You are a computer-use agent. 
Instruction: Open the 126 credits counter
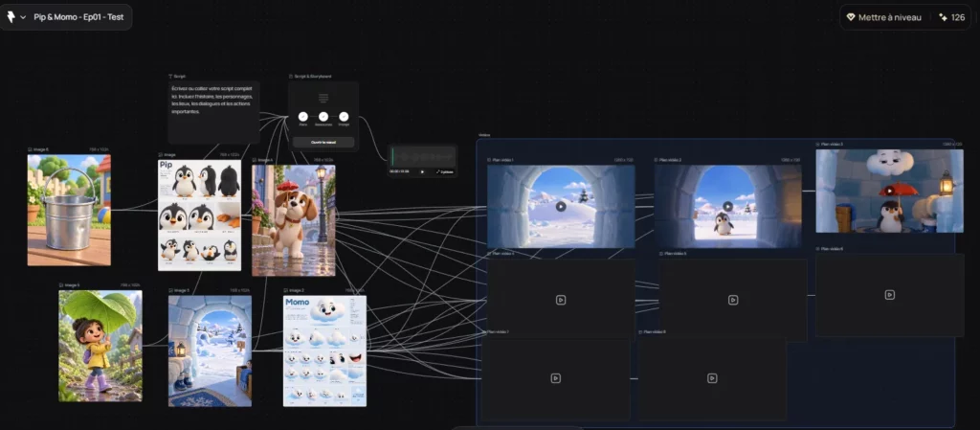click(x=952, y=17)
